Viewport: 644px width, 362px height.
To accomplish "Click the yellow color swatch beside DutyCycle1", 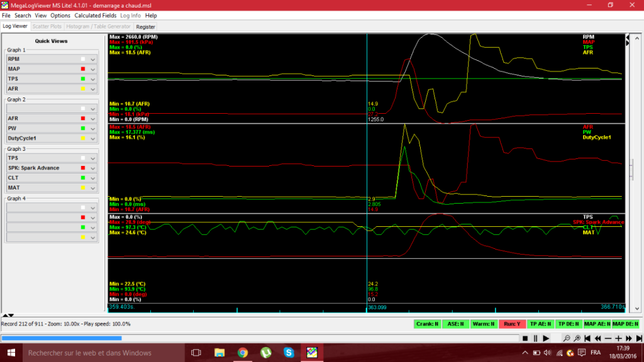I will 83,138.
